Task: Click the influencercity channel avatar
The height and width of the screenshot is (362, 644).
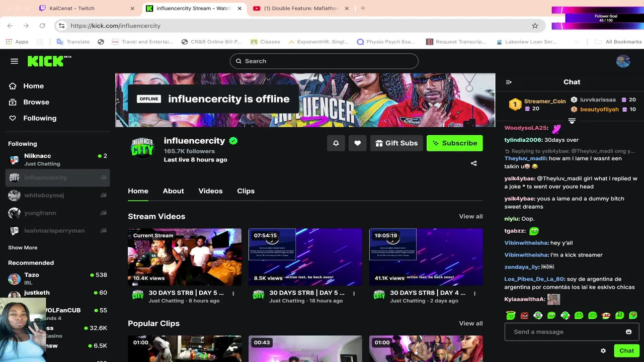Action: coord(142,148)
